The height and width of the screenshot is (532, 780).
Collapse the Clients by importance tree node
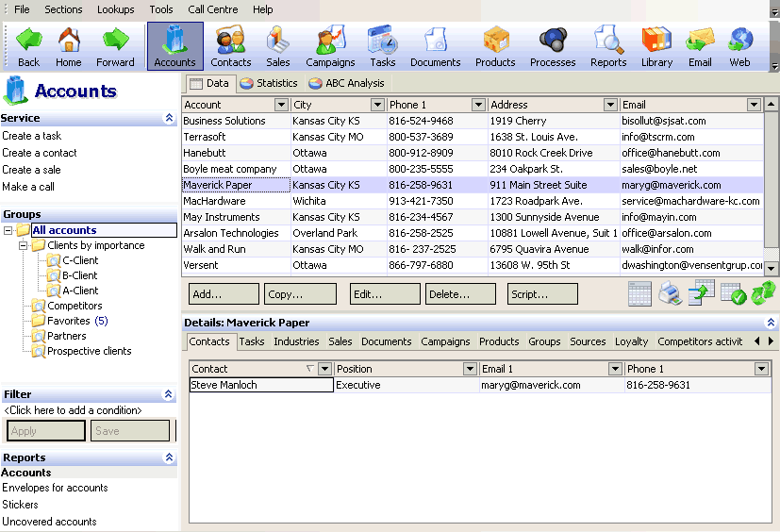coord(24,245)
